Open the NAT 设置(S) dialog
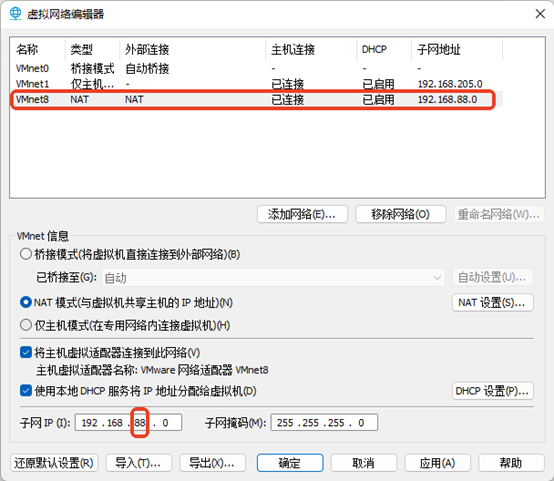Viewport: 554px width, 481px height. [493, 303]
